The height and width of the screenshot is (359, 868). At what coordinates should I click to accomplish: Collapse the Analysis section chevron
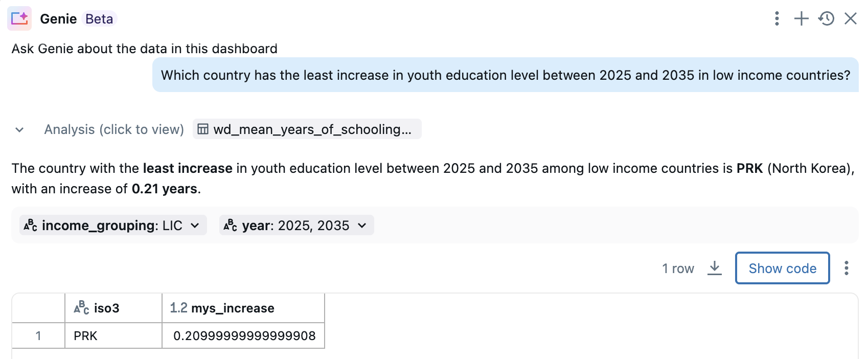tap(19, 130)
